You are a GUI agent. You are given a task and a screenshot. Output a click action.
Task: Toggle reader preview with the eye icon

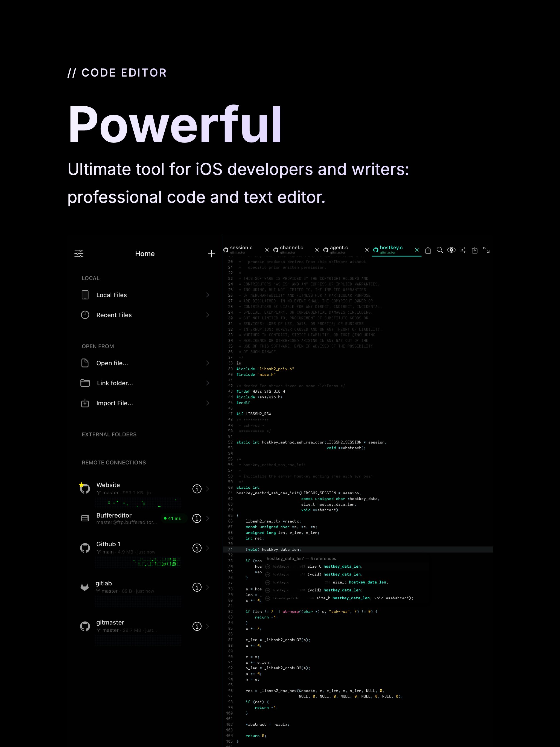[451, 250]
